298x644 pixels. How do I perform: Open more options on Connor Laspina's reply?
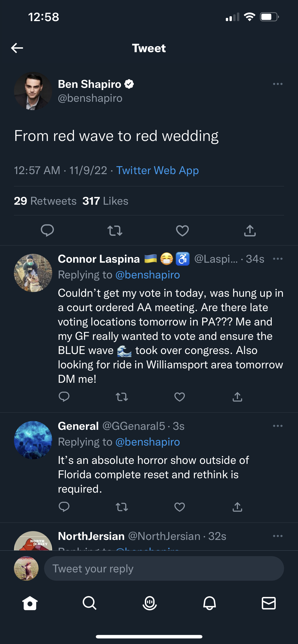(x=278, y=259)
